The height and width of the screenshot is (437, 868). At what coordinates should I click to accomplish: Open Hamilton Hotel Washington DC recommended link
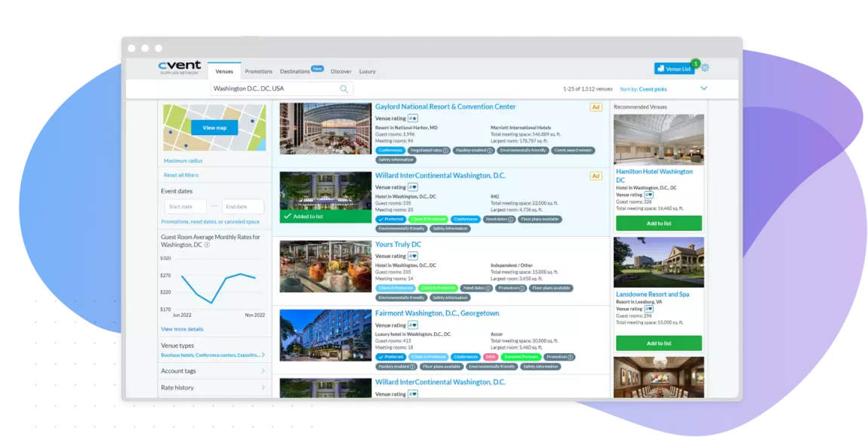tap(654, 176)
